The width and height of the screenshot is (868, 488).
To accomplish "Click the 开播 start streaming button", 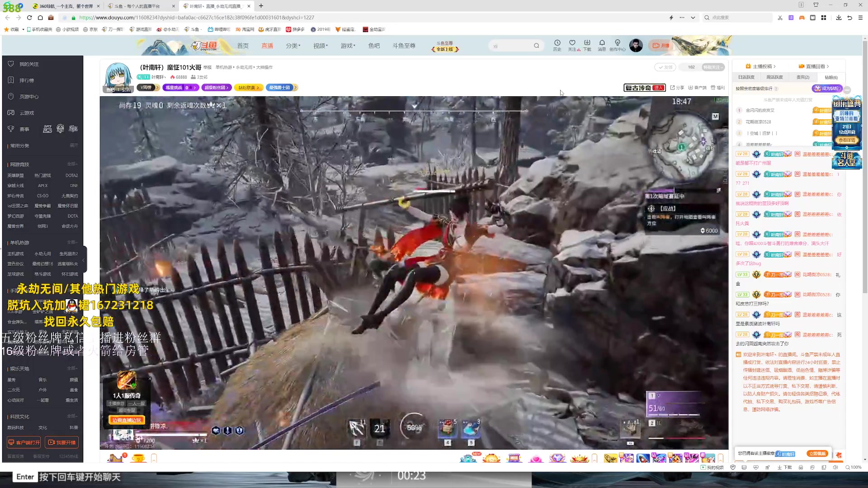I will tap(661, 45).
